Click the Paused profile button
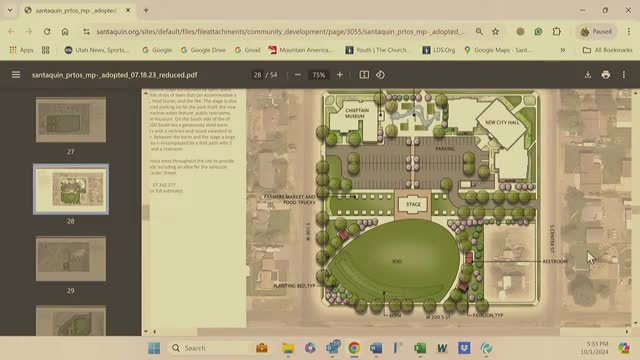The image size is (640, 360). click(x=596, y=31)
